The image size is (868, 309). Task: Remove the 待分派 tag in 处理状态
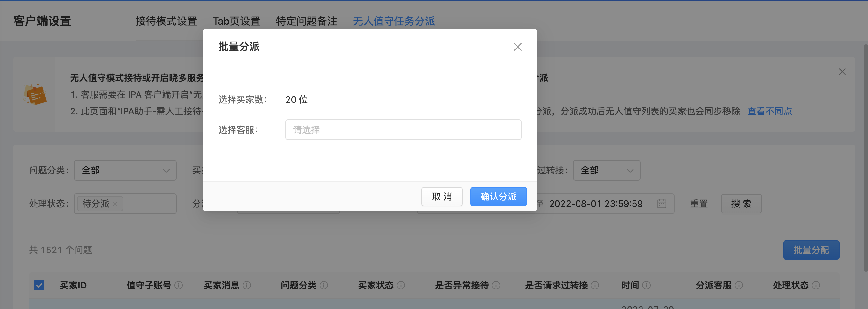pyautogui.click(x=115, y=204)
